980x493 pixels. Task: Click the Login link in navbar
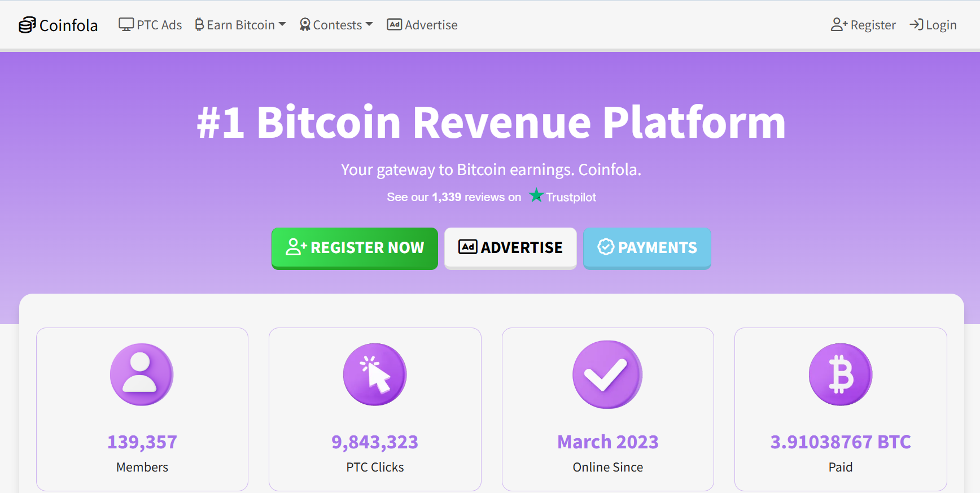(x=933, y=25)
